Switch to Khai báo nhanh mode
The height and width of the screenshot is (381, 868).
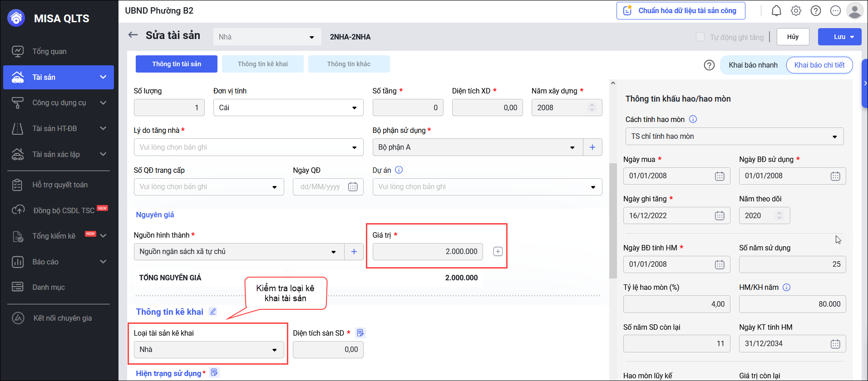(753, 65)
